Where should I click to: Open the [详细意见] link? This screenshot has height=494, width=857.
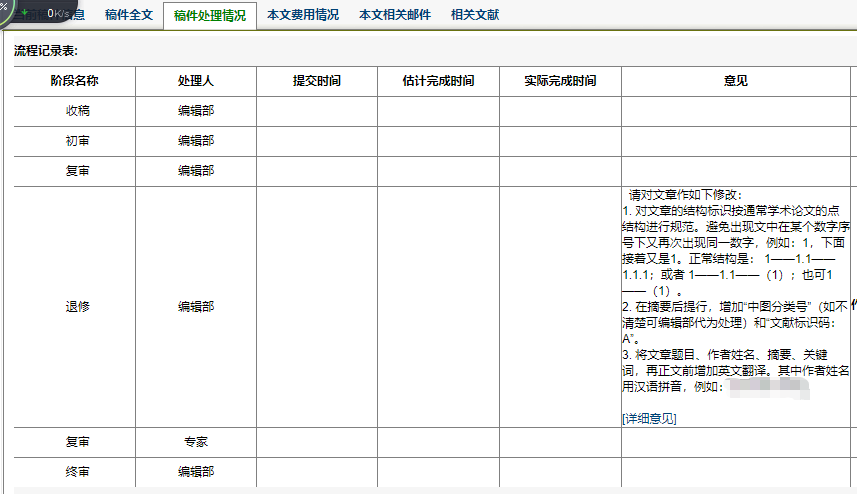(x=648, y=418)
